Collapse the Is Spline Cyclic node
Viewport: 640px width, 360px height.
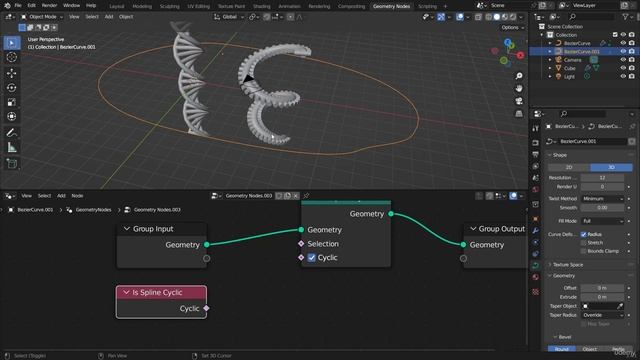pyautogui.click(x=126, y=292)
